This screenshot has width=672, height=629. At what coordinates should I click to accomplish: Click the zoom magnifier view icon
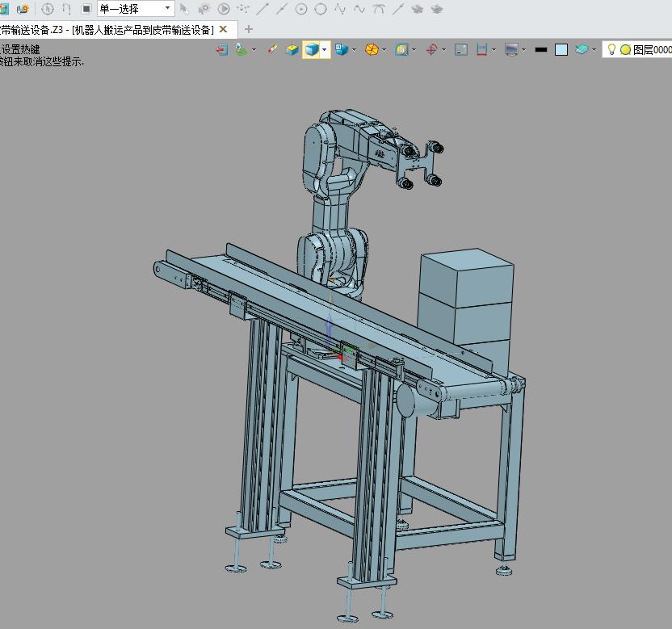pos(401,50)
